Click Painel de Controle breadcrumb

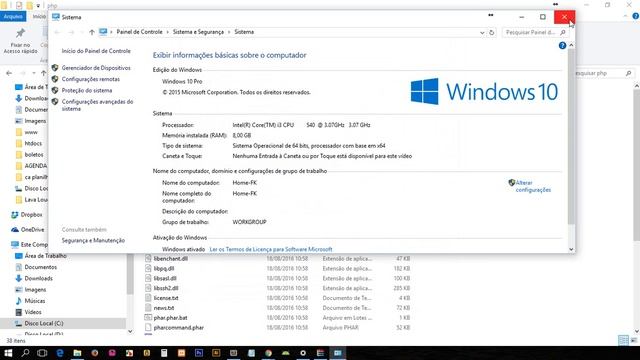[x=139, y=32]
